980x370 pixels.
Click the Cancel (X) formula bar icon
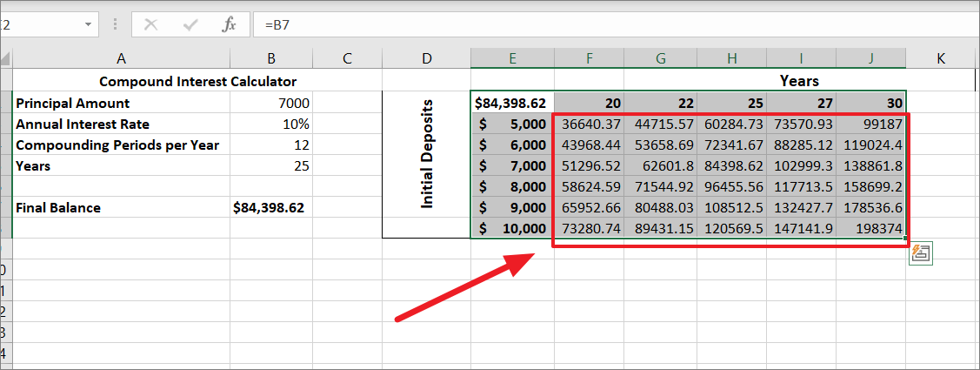pyautogui.click(x=150, y=25)
